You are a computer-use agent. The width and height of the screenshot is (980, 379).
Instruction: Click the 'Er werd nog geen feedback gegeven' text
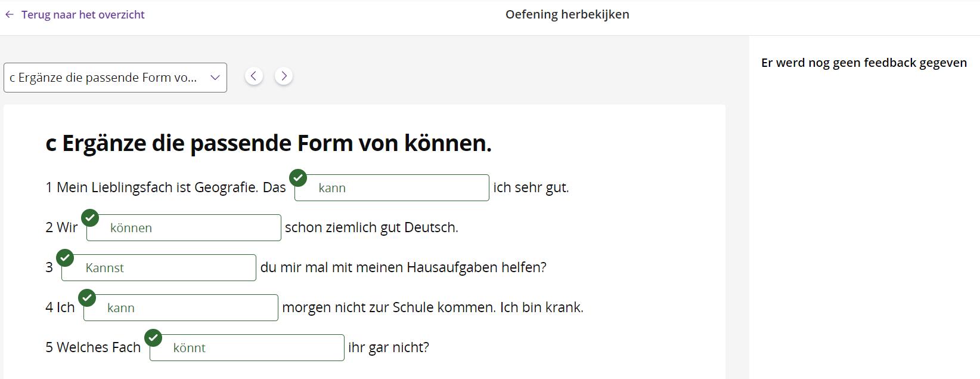pyautogui.click(x=864, y=63)
